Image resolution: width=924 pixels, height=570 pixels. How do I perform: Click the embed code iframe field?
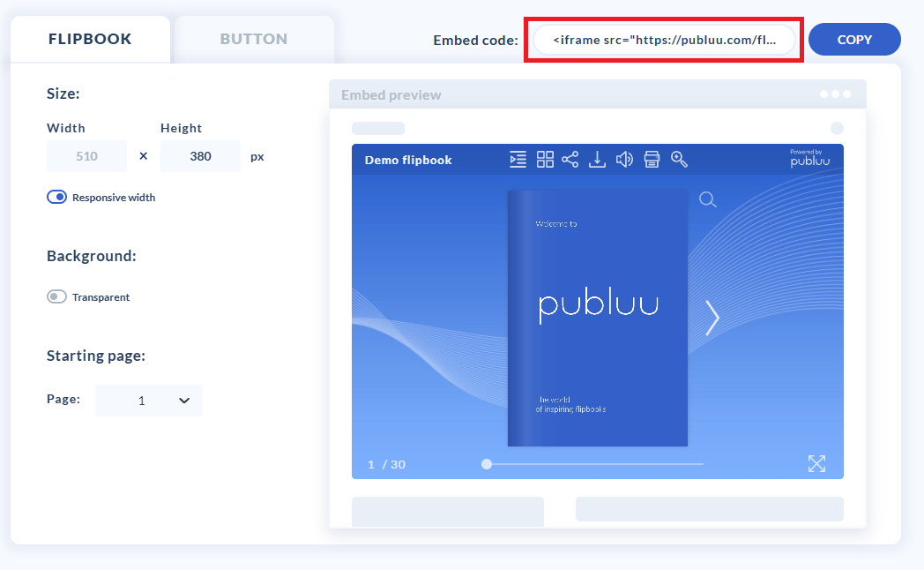664,40
